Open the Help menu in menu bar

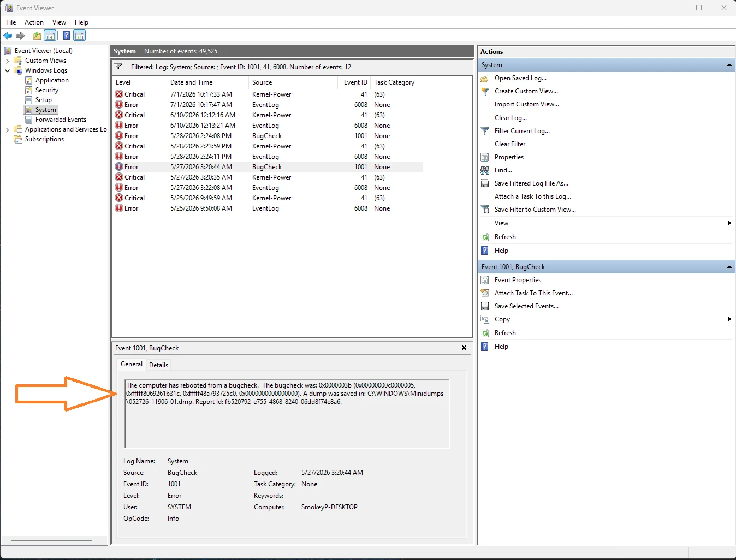click(x=81, y=22)
